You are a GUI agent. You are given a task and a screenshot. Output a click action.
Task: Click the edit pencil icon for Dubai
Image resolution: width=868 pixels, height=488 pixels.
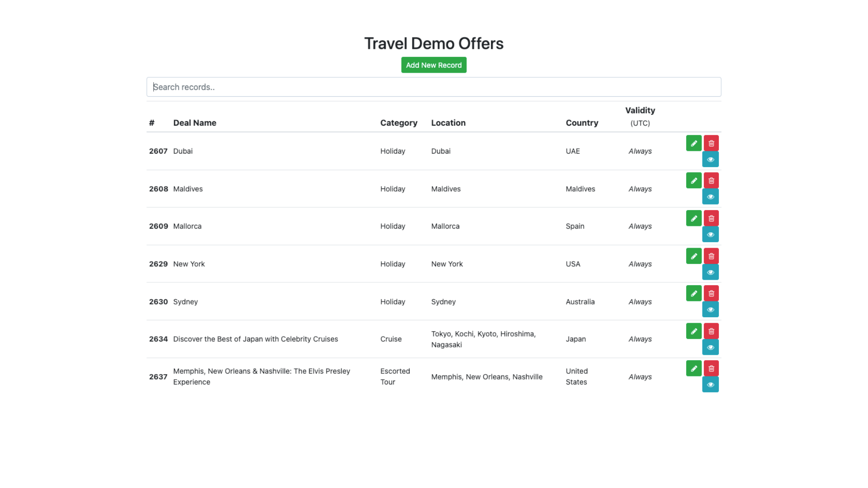coord(694,143)
